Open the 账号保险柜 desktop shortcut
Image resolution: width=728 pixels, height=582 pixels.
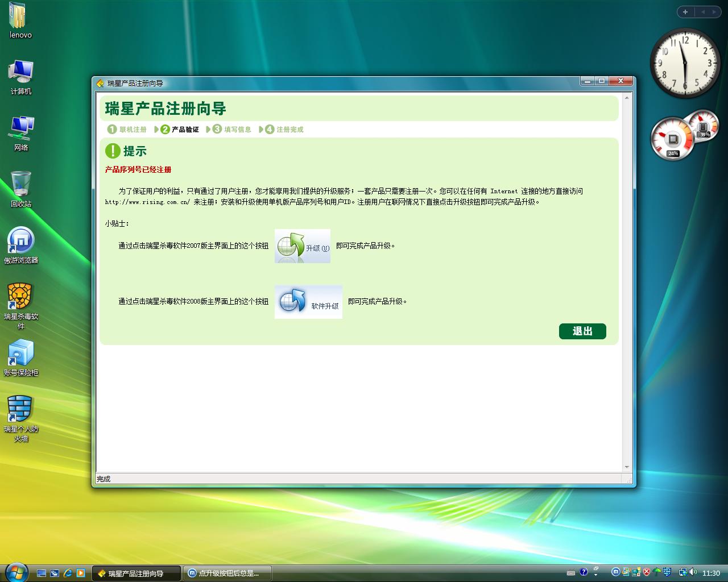coord(20,359)
